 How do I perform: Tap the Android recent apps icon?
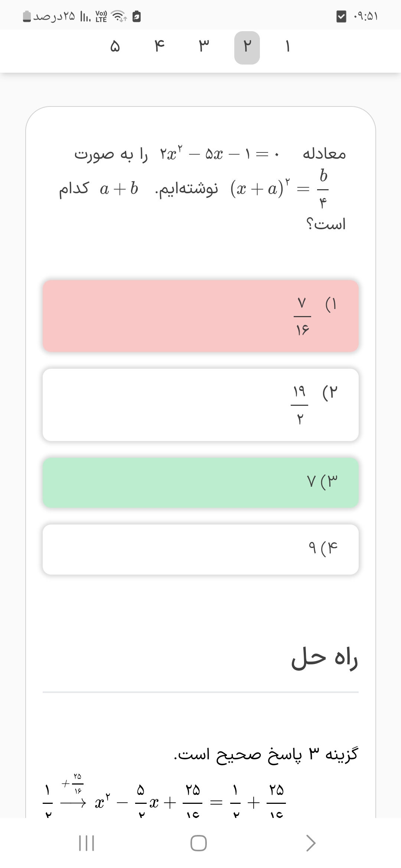click(87, 843)
